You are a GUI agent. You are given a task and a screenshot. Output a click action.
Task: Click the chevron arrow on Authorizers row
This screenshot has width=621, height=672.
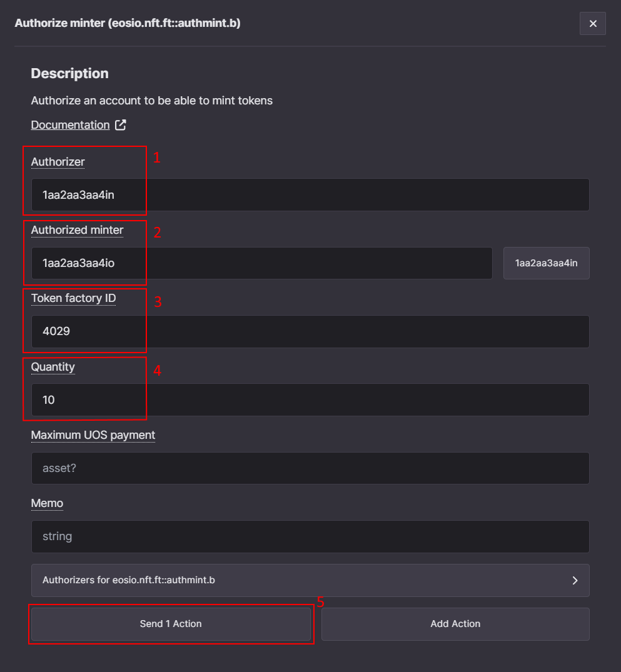point(575,580)
